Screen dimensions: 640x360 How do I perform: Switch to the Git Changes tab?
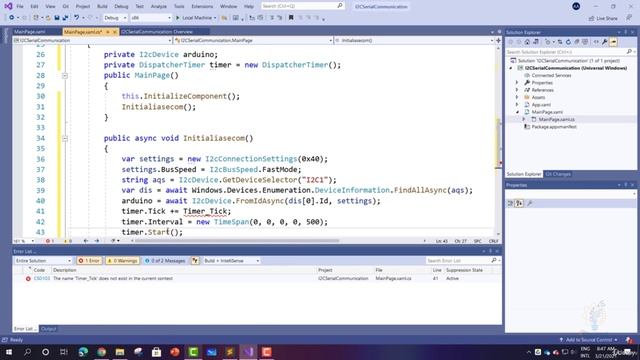point(558,174)
